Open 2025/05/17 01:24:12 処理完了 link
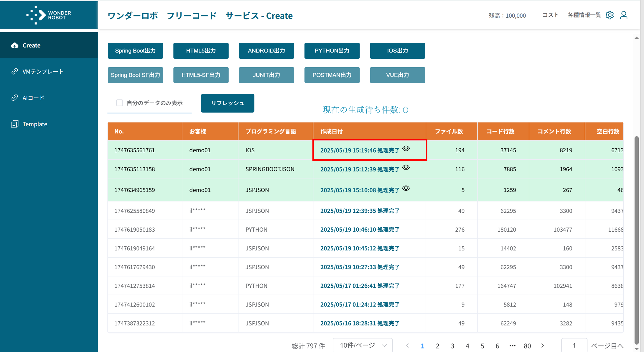The width and height of the screenshot is (644, 352). pyautogui.click(x=360, y=304)
